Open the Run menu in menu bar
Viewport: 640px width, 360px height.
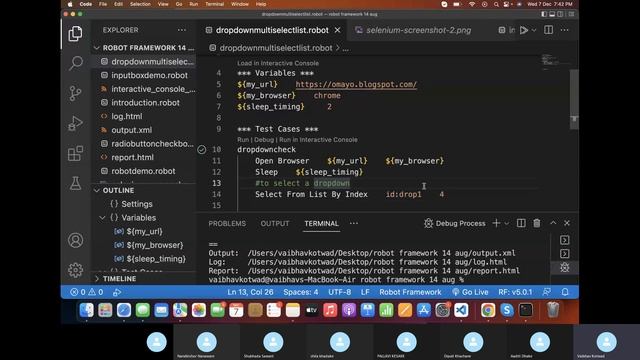click(x=193, y=4)
